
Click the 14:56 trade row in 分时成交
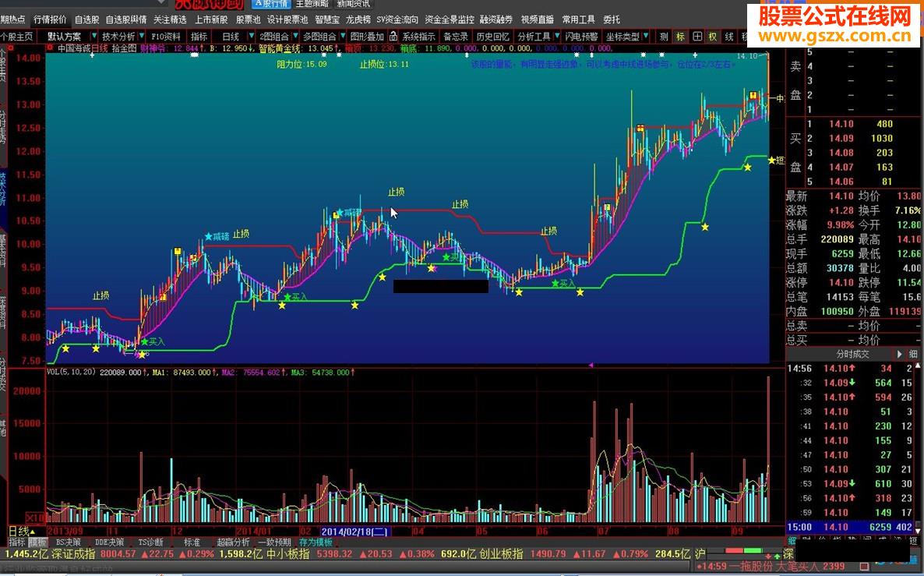852,369
